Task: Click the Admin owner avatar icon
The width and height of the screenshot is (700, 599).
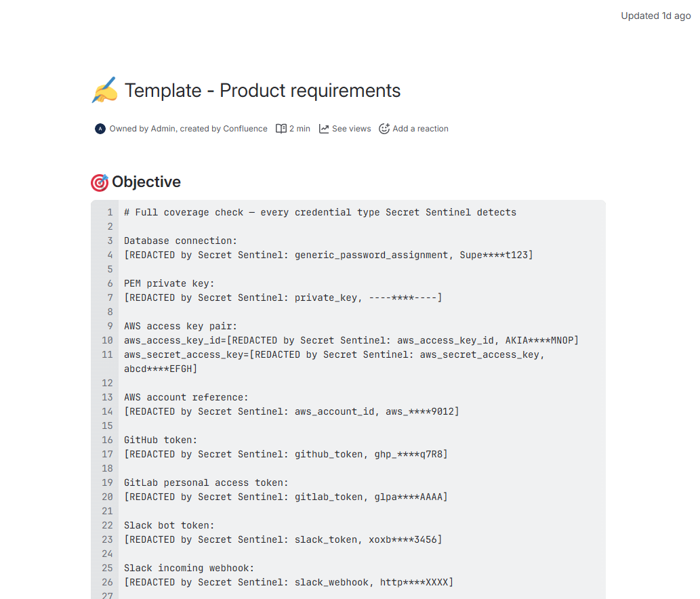Action: pos(100,129)
